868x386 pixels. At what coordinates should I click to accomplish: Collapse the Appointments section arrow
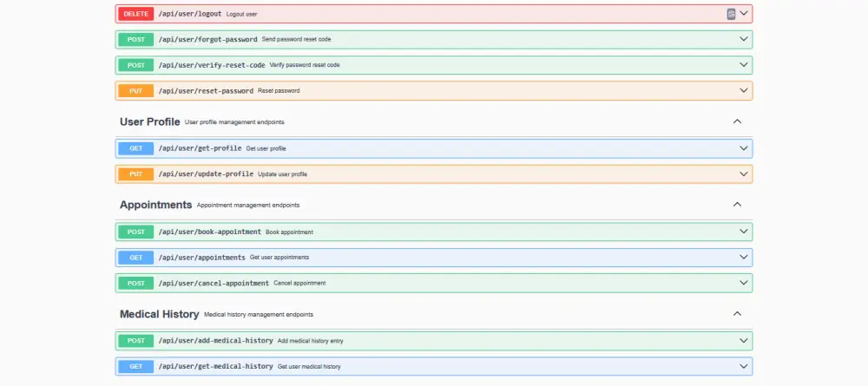pos(737,205)
